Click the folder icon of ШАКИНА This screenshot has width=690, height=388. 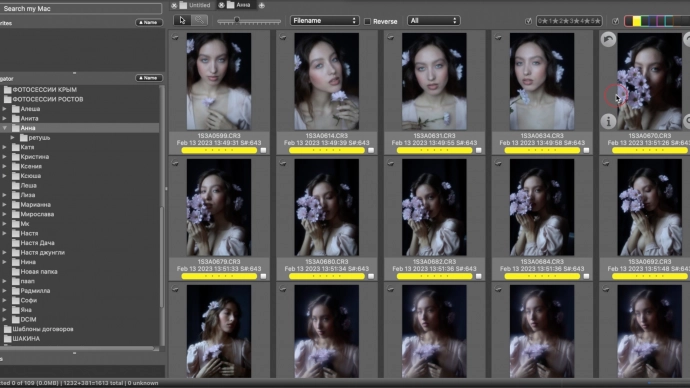[x=7, y=339]
